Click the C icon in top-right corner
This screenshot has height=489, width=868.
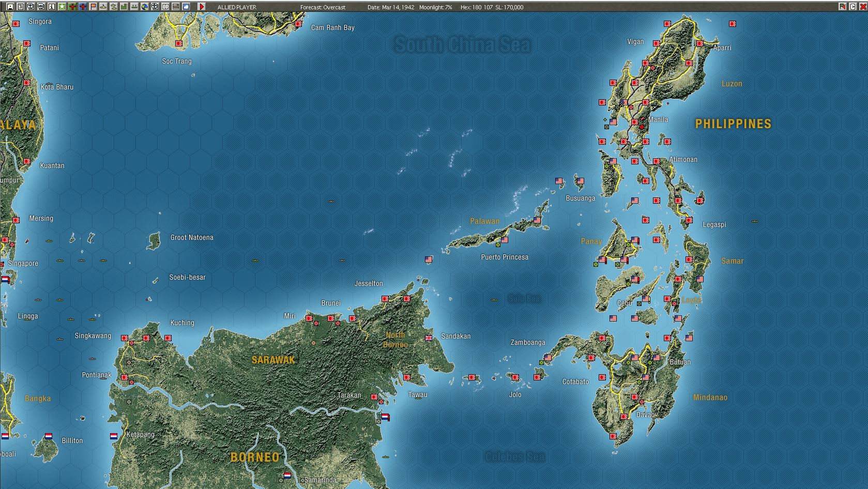(x=852, y=7)
